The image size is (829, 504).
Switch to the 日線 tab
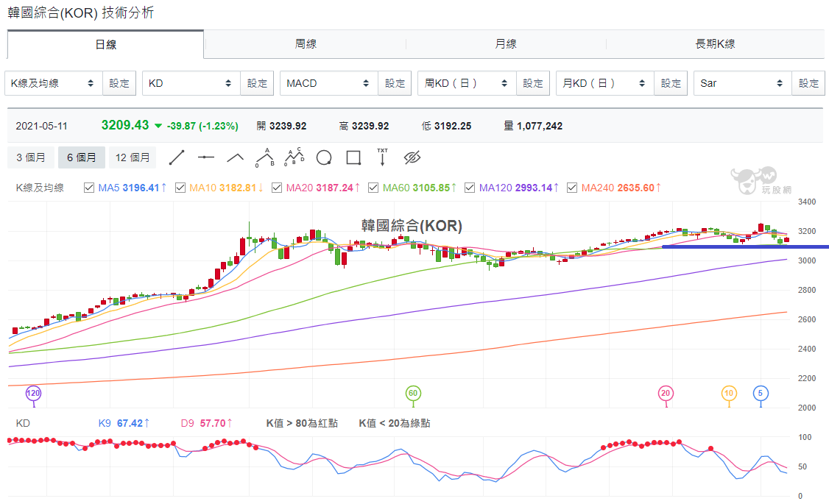click(105, 44)
